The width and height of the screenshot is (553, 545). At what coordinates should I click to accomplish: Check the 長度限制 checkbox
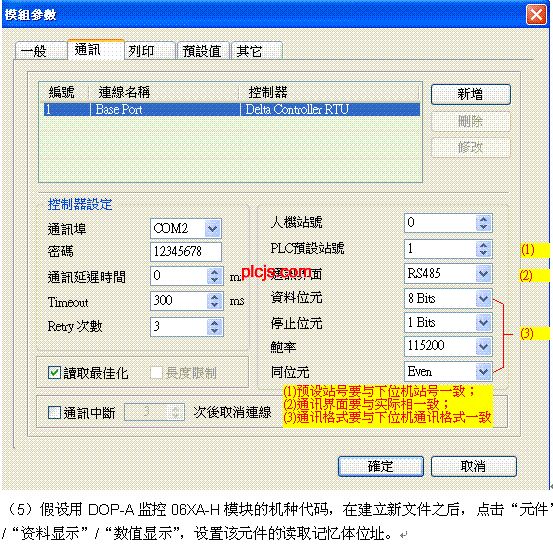point(156,373)
